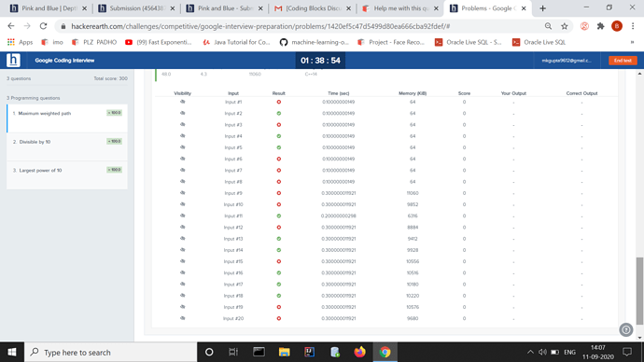644x362 pixels.
Task: Open Chrome profile avatar B
Action: click(x=617, y=26)
